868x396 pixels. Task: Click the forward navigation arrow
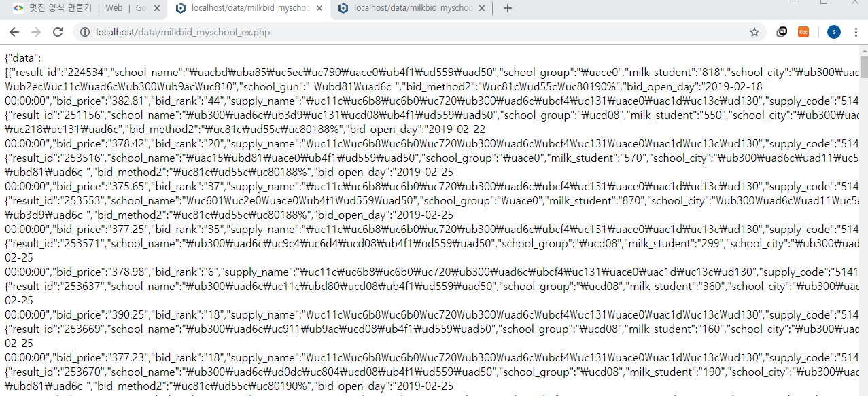click(36, 32)
